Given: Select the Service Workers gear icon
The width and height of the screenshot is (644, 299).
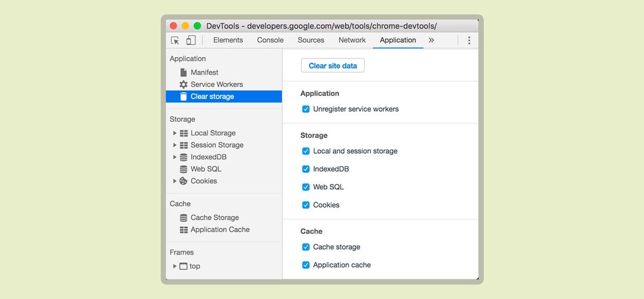Looking at the screenshot, I should 183,85.
